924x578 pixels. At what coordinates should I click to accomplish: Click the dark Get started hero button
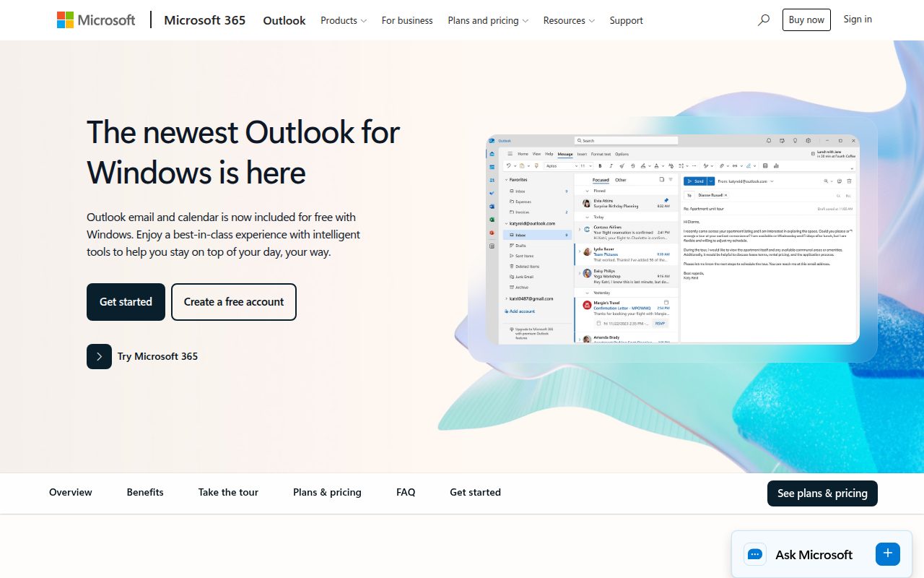point(126,302)
